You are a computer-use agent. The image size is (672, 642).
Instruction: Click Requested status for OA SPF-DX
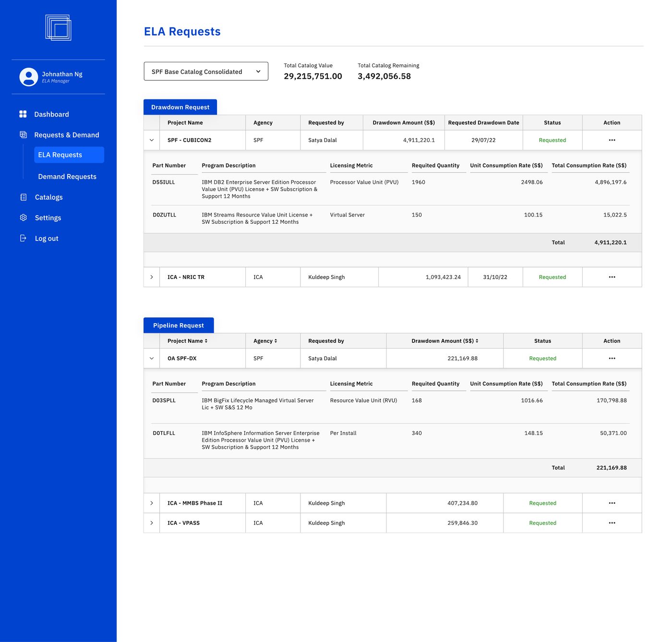[x=543, y=358]
